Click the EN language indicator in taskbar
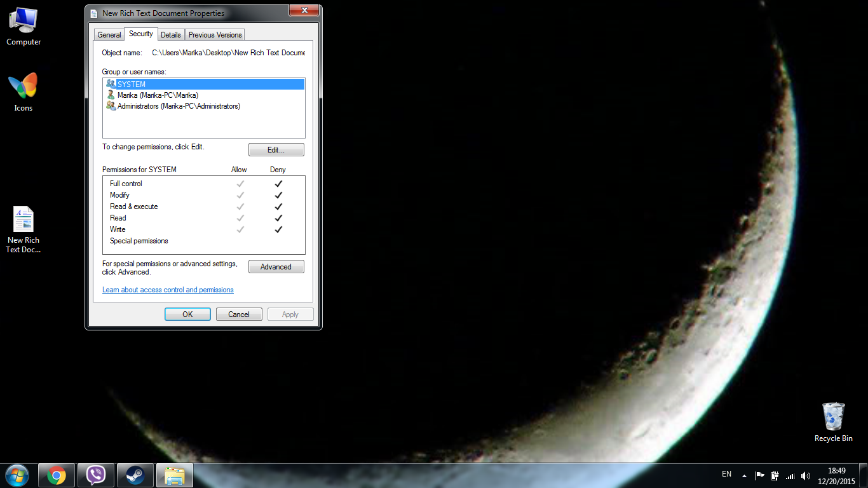Viewport: 868px width, 488px height. click(726, 474)
